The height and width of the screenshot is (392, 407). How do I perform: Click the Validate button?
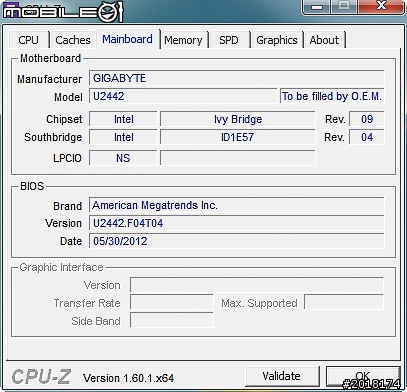click(x=282, y=376)
